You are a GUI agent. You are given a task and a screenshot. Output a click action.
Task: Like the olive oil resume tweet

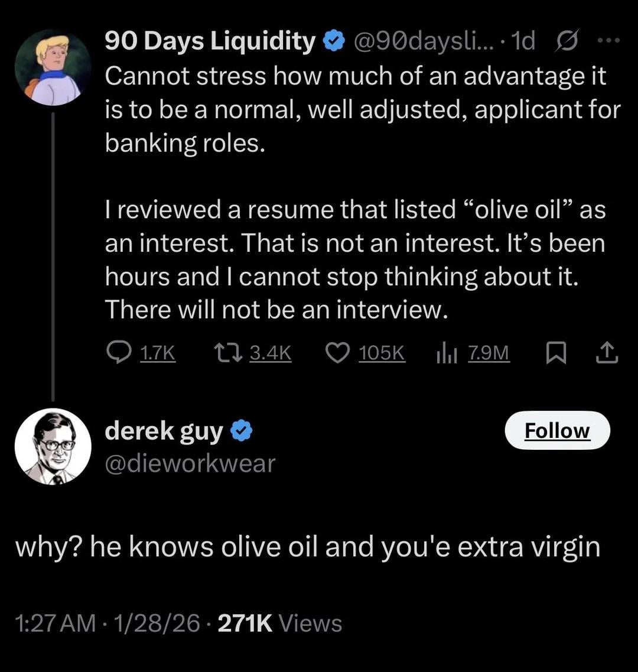pyautogui.click(x=338, y=353)
